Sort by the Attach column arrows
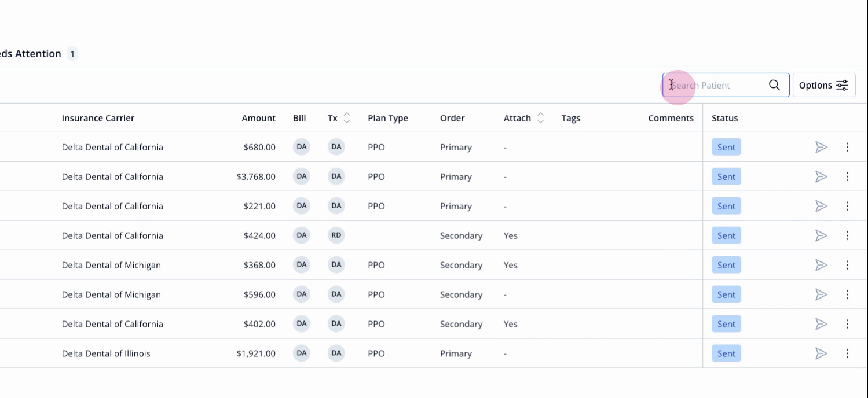Screen dimensions: 868x398 coord(541,118)
